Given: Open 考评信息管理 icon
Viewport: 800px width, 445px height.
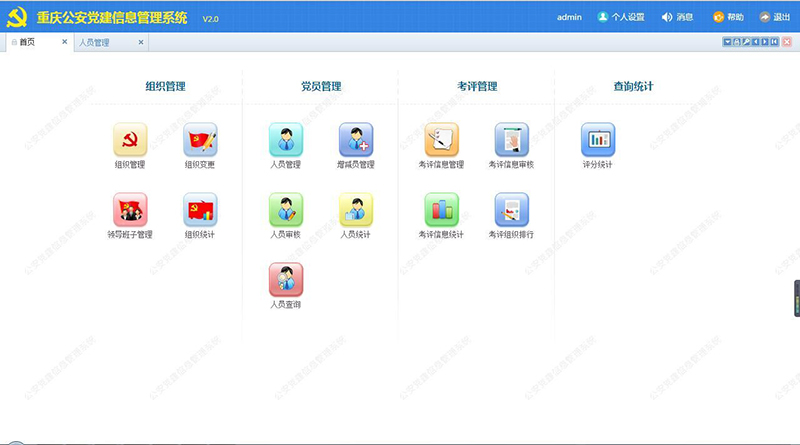Looking at the screenshot, I should pos(441,140).
